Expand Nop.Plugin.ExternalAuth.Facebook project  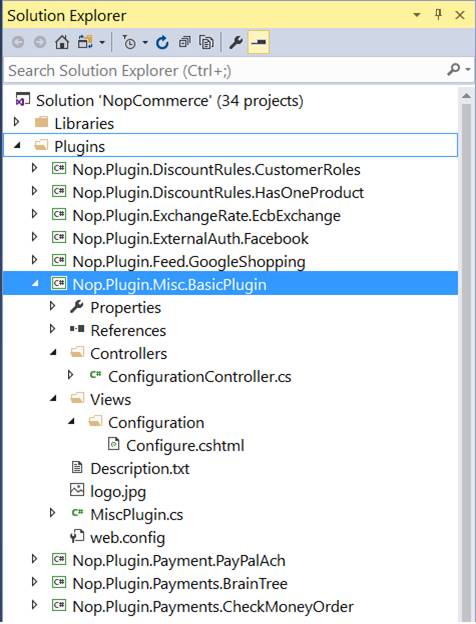point(35,237)
